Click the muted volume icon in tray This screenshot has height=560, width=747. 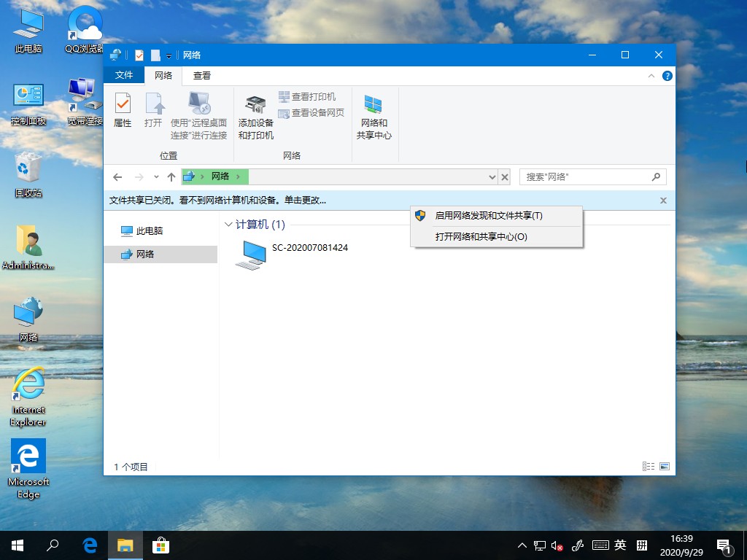click(x=556, y=545)
